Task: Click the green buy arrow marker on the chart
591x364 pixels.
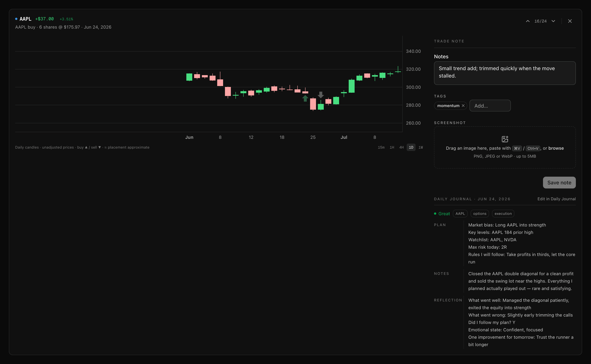Action: (305, 98)
